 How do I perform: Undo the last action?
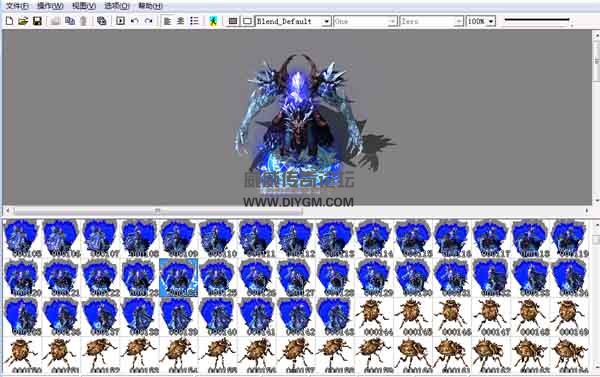point(134,21)
